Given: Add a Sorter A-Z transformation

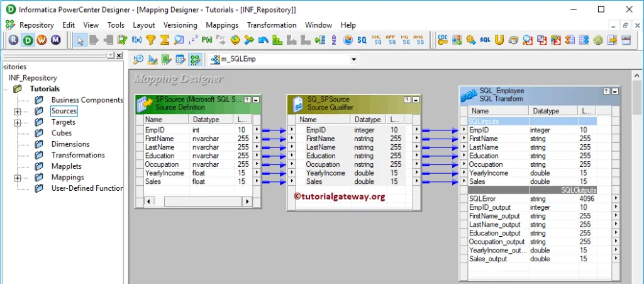Looking at the screenshot, I should (334, 40).
